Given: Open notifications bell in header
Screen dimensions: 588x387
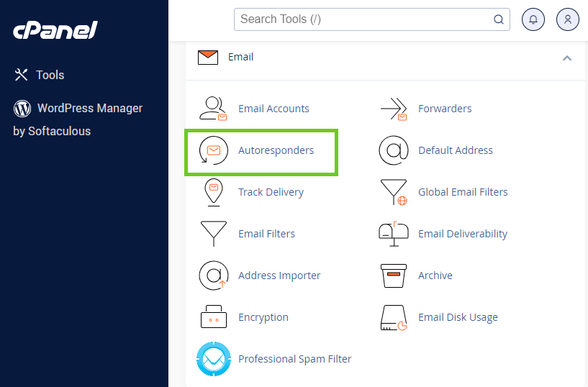Looking at the screenshot, I should click(533, 19).
